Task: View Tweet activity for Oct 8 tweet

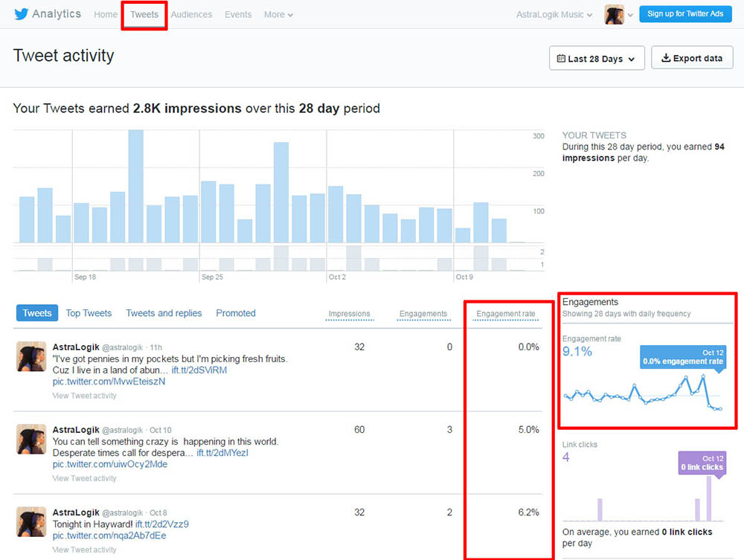Action: point(85,550)
